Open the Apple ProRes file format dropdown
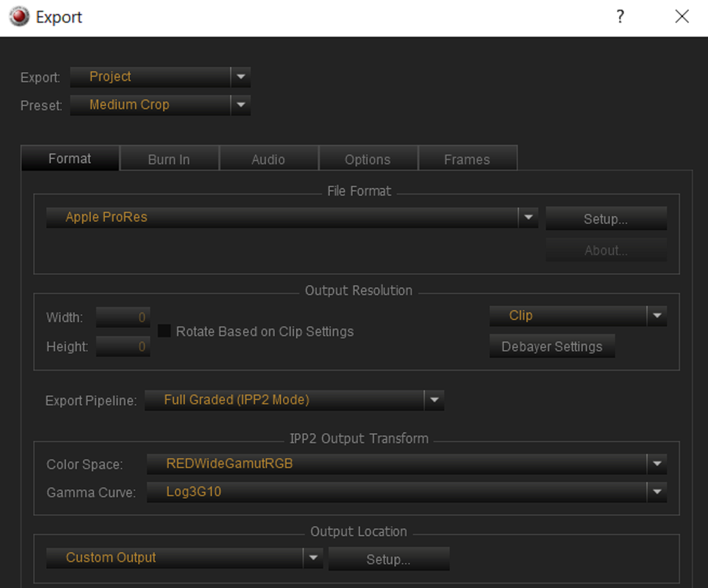Viewport: 708px width, 588px height. pos(292,218)
